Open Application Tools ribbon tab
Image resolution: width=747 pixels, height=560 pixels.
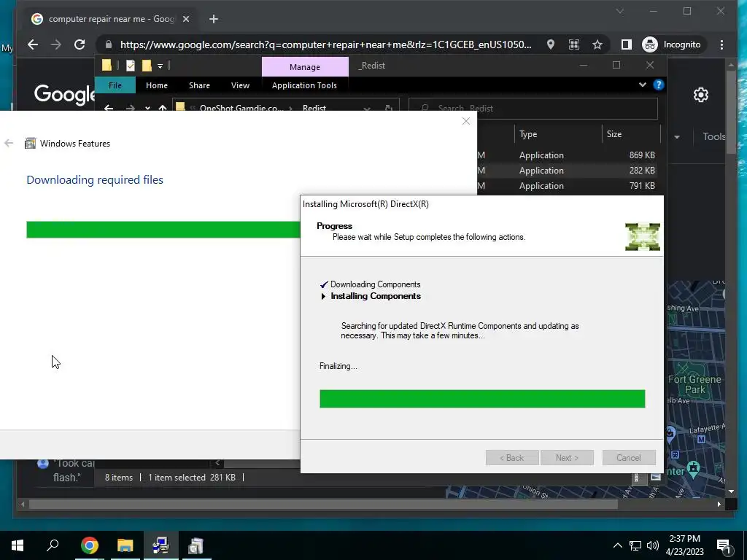pos(304,85)
